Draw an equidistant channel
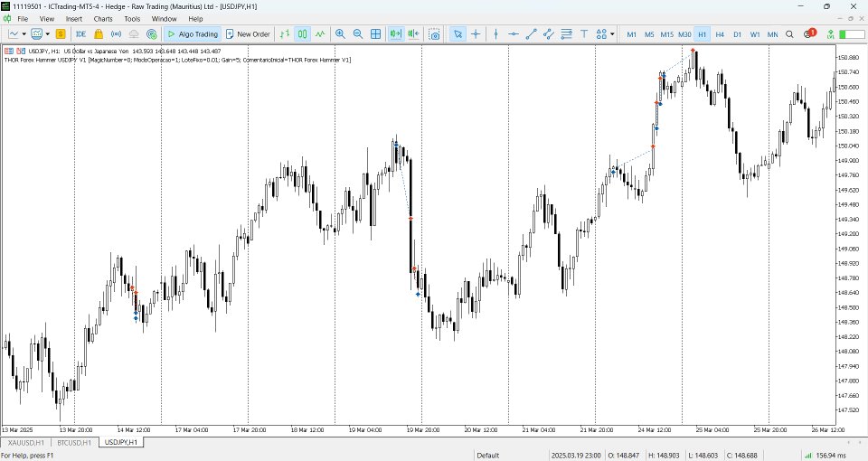The height and width of the screenshot is (461, 868). click(x=549, y=33)
